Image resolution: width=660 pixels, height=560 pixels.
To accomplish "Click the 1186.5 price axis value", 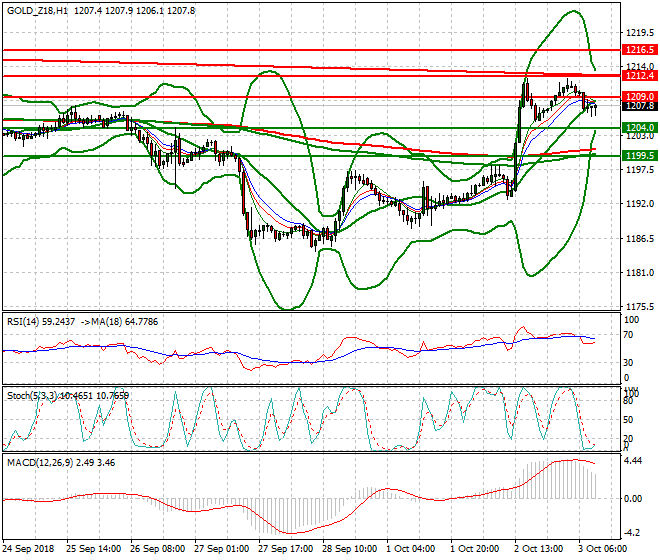I will (640, 238).
